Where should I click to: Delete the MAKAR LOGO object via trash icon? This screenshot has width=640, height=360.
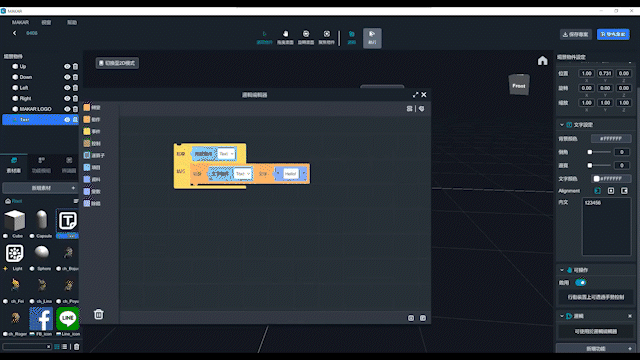coord(76,109)
